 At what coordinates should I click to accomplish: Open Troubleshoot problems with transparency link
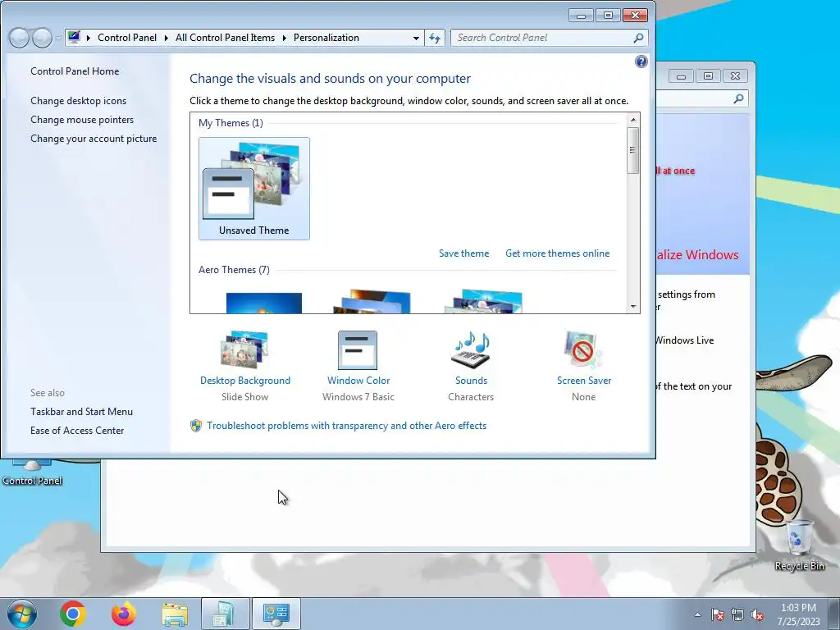pos(347,426)
